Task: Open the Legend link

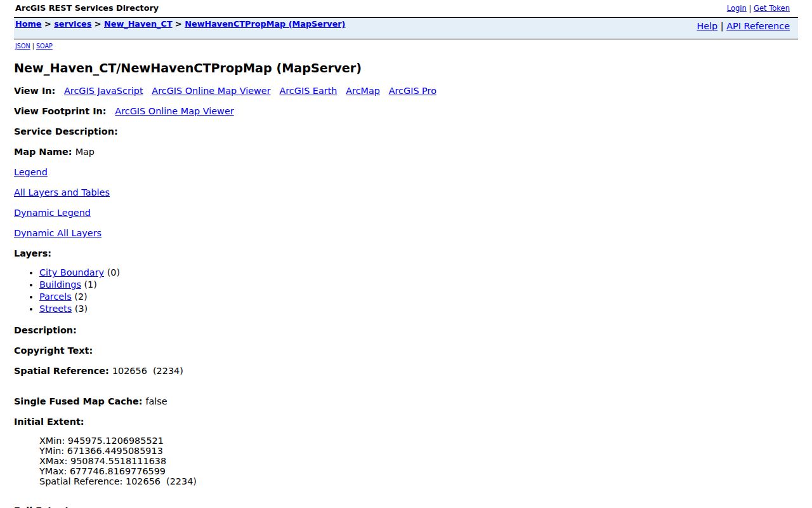Action: tap(30, 172)
